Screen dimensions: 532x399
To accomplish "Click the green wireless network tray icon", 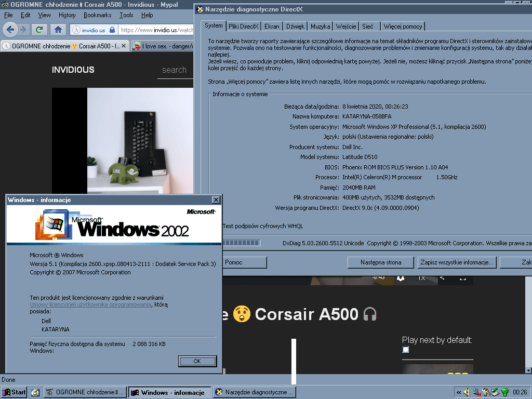I will pyautogui.click(x=504, y=392).
